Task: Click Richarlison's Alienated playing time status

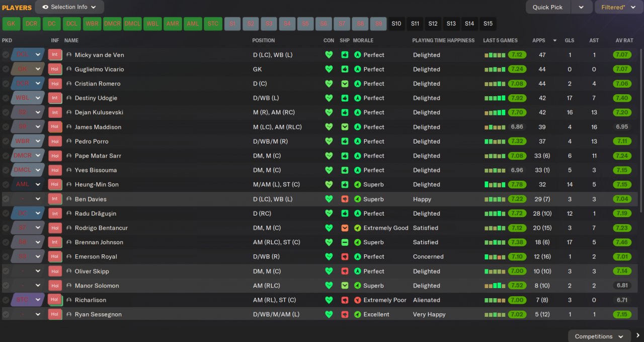Action: [427, 300]
